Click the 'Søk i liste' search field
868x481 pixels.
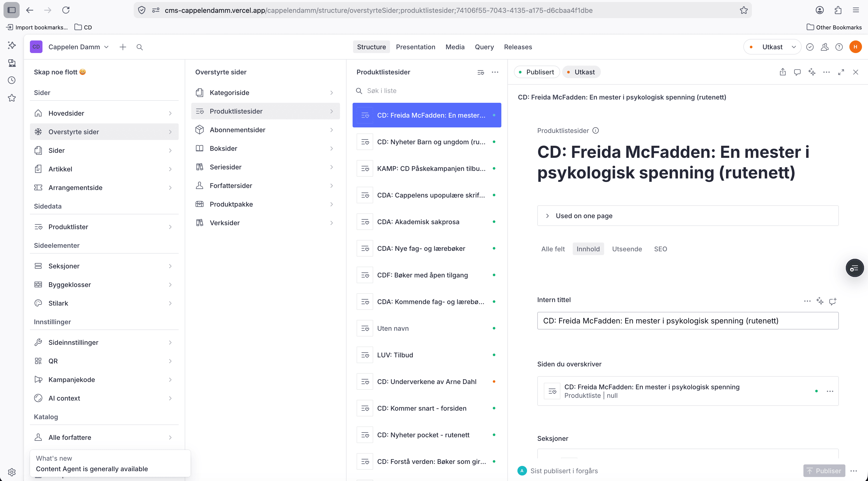(x=404, y=90)
